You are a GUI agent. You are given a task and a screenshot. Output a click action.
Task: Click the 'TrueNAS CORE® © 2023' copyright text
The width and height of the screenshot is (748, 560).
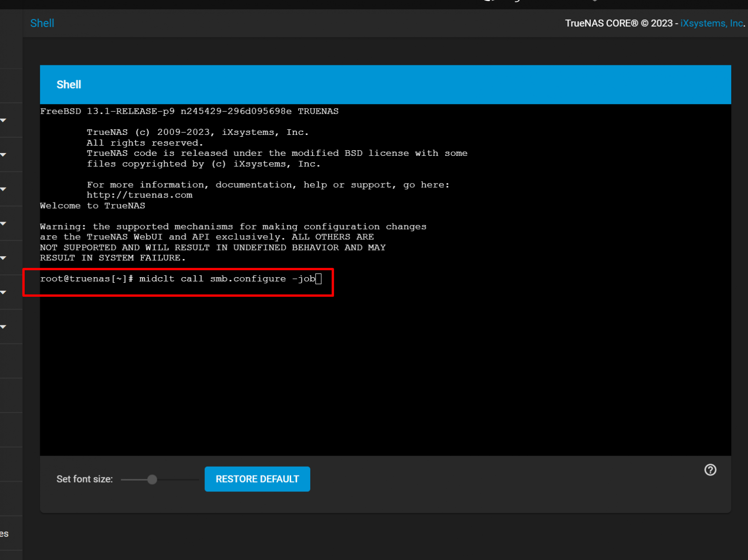tap(619, 23)
